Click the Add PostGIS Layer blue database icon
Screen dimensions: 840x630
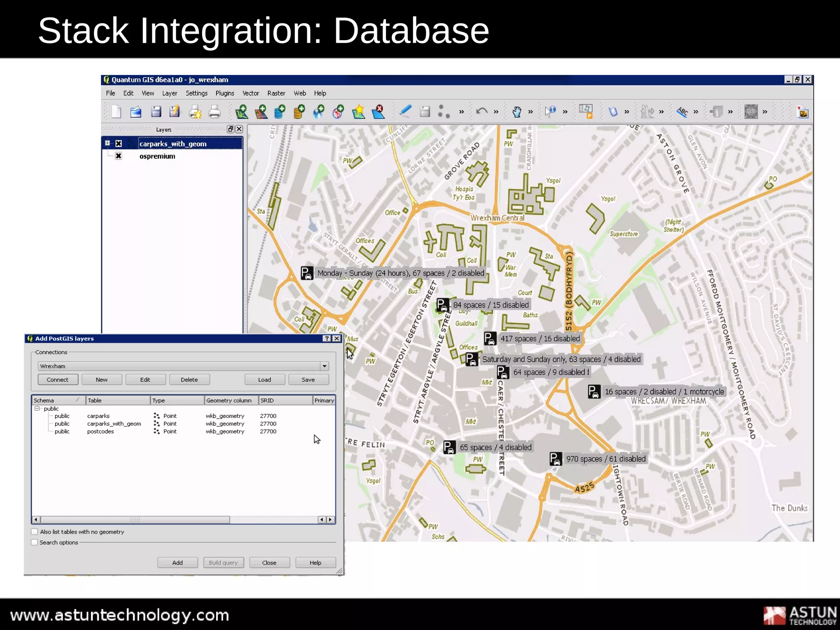[280, 112]
